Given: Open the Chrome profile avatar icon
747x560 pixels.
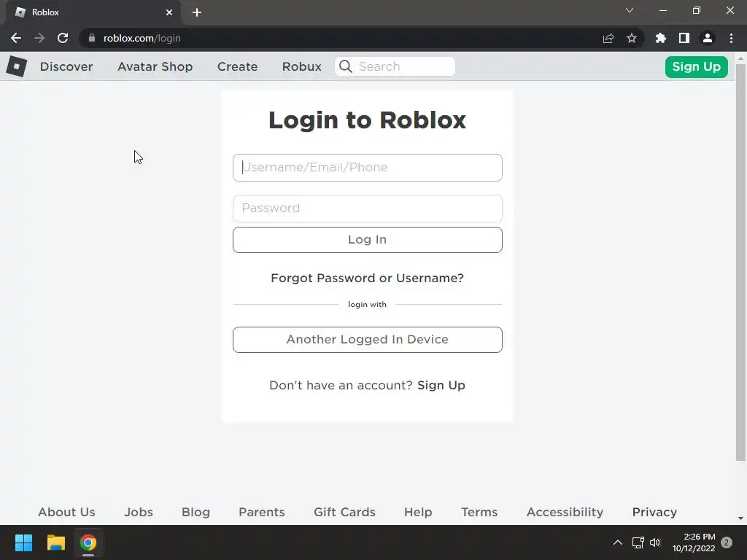Looking at the screenshot, I should click(x=708, y=38).
